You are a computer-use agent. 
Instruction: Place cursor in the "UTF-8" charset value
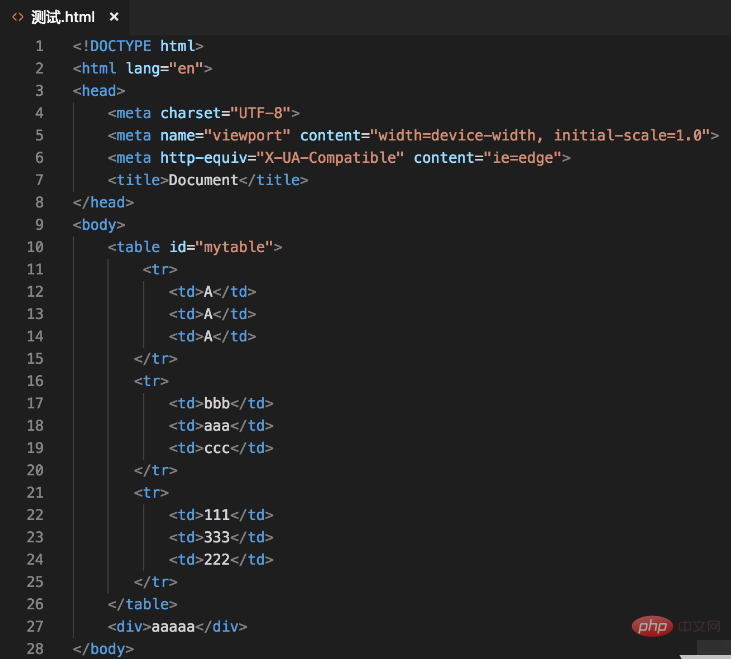coord(260,113)
